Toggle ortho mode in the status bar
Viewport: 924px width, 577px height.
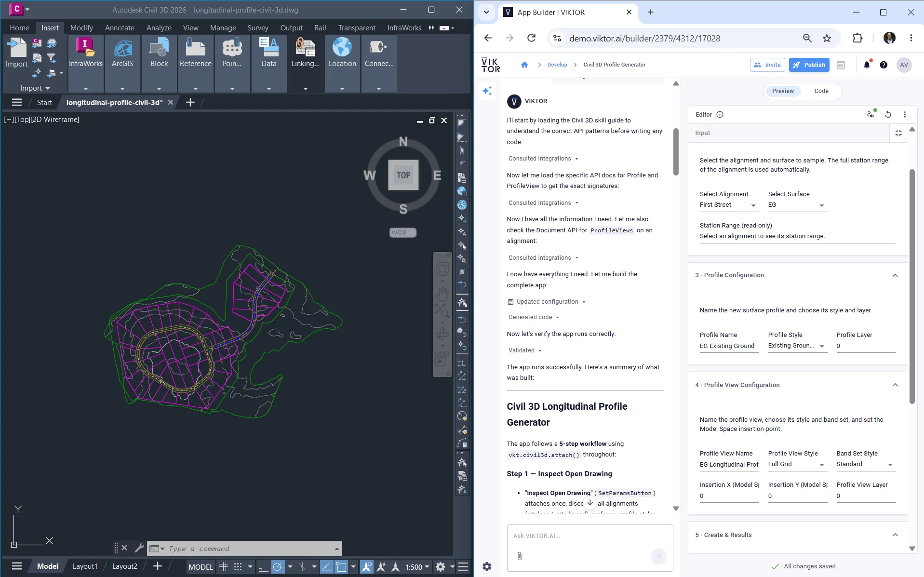click(x=263, y=567)
